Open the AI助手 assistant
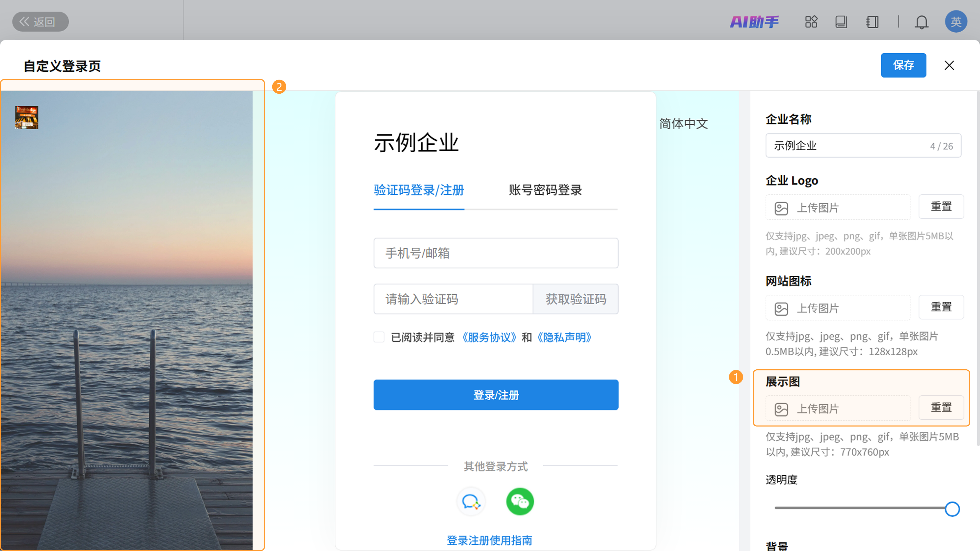Screen dimensions: 980x551 [x=754, y=22]
